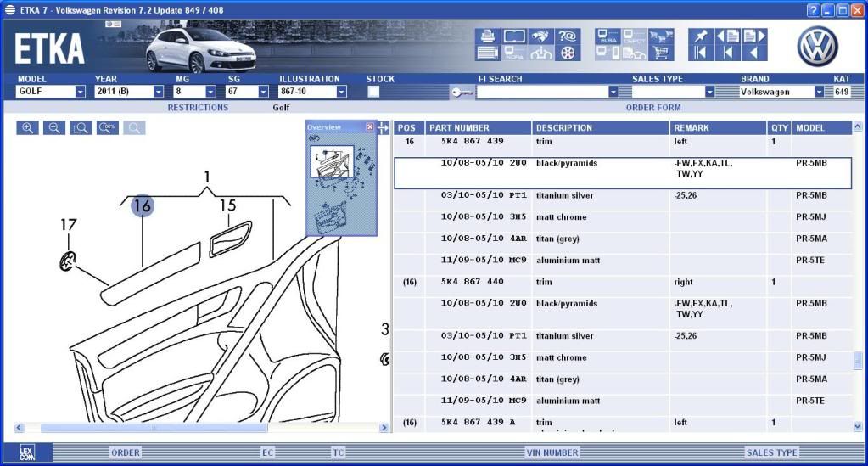Click the single-bar left skip arrow icon
The image size is (868, 466).
[728, 53]
